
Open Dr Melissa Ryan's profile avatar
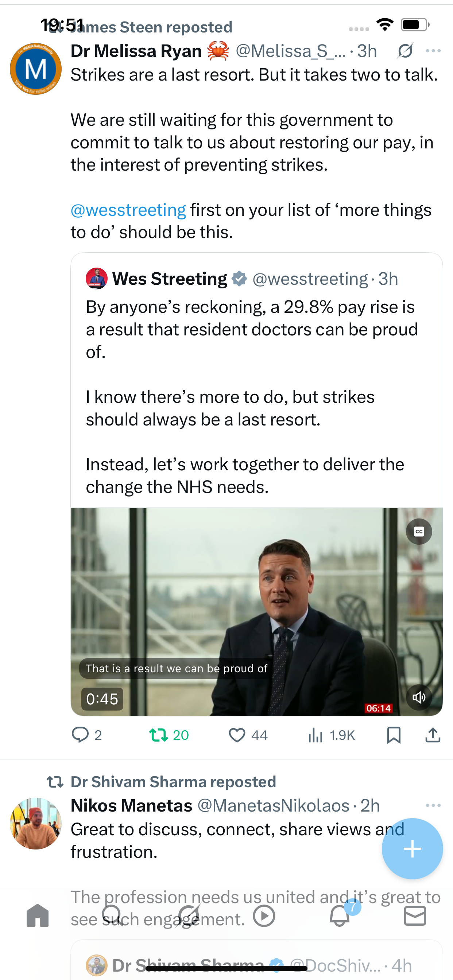click(x=36, y=69)
